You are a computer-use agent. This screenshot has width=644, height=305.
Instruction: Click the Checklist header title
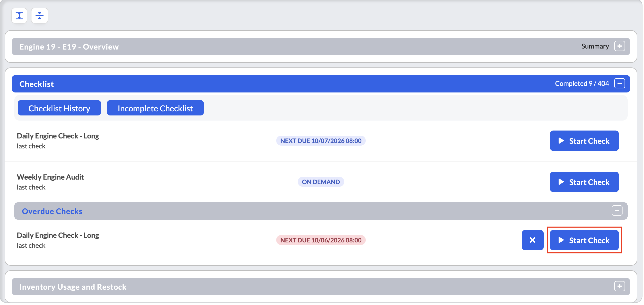click(37, 84)
